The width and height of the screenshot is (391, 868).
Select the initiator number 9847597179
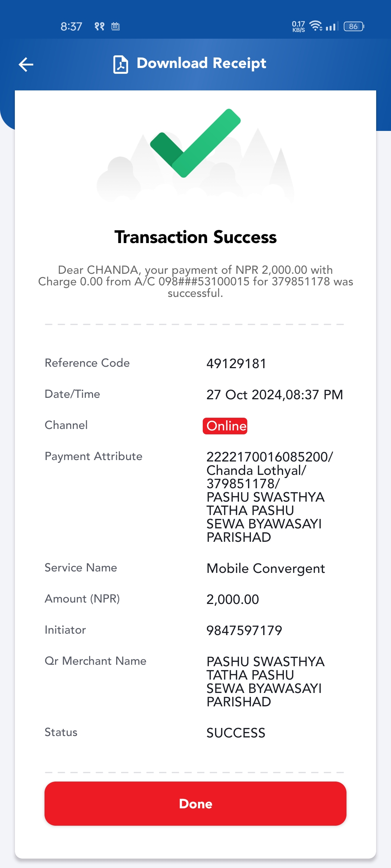tap(244, 630)
